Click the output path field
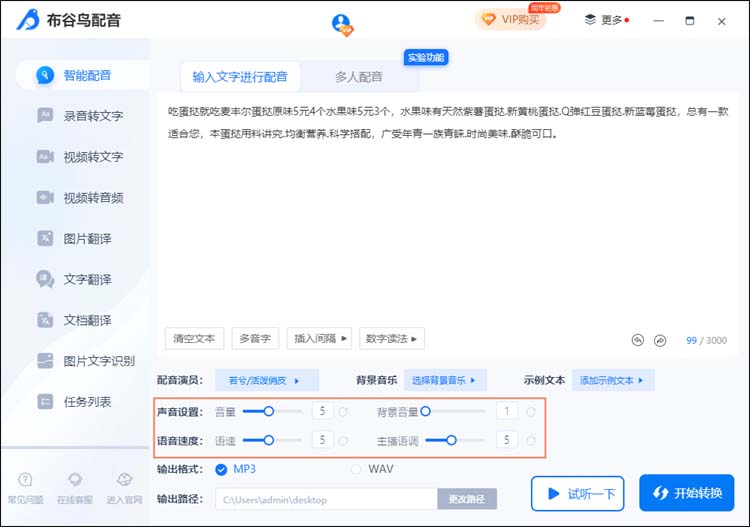The width and height of the screenshot is (750, 527). [x=326, y=499]
